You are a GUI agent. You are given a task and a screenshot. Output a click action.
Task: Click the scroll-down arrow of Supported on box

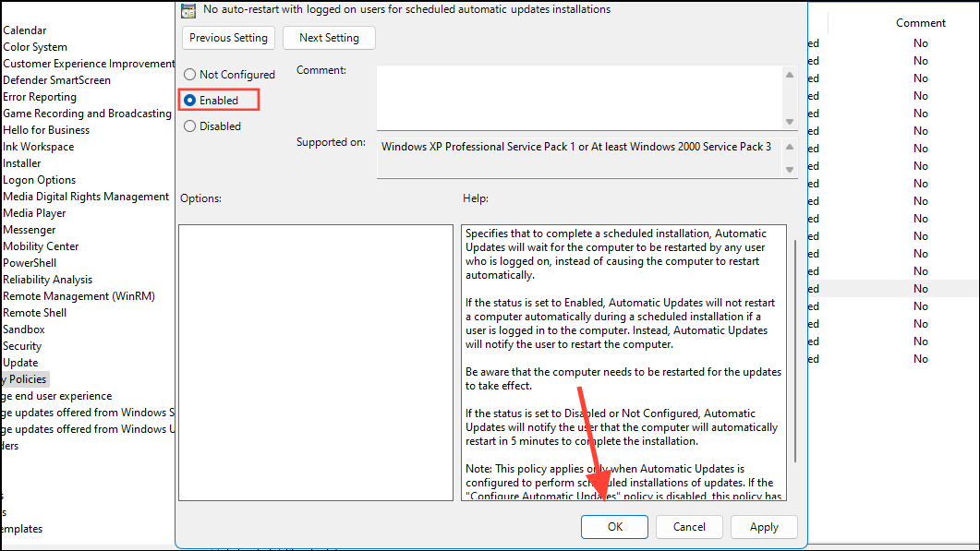pos(790,167)
